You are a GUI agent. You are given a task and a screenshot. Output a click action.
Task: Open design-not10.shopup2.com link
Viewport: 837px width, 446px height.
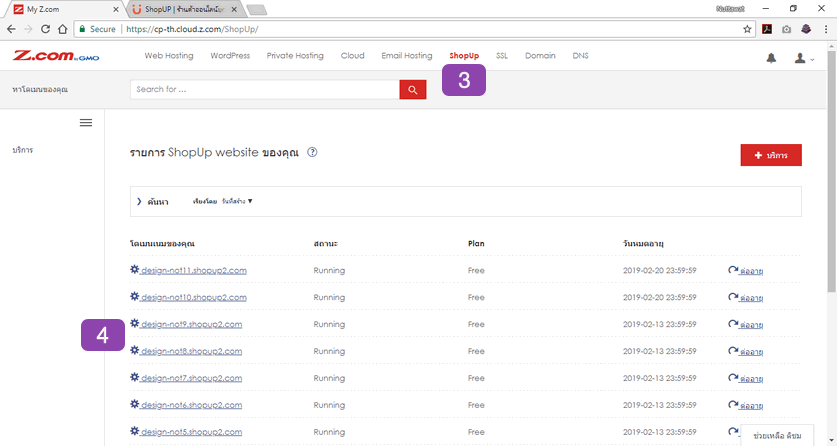194,297
